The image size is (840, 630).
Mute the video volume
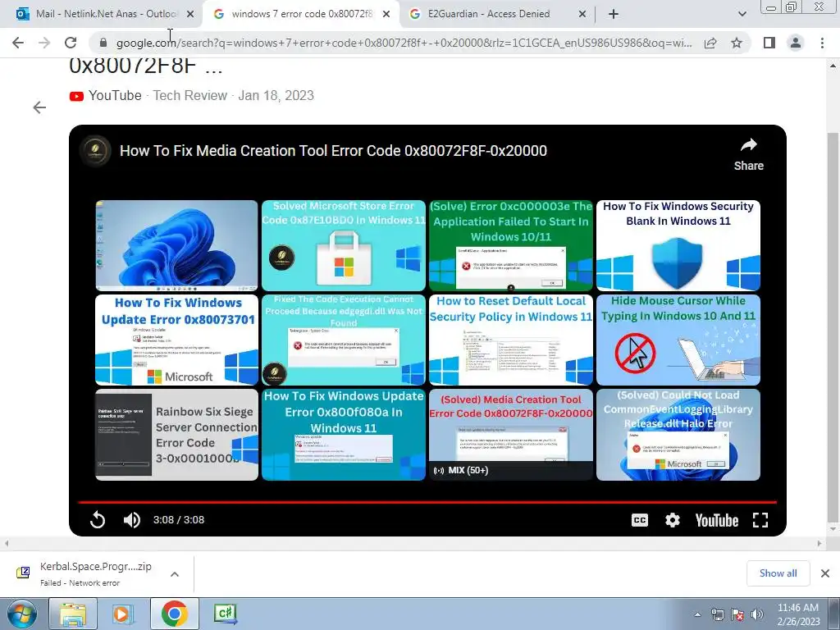[x=132, y=519]
